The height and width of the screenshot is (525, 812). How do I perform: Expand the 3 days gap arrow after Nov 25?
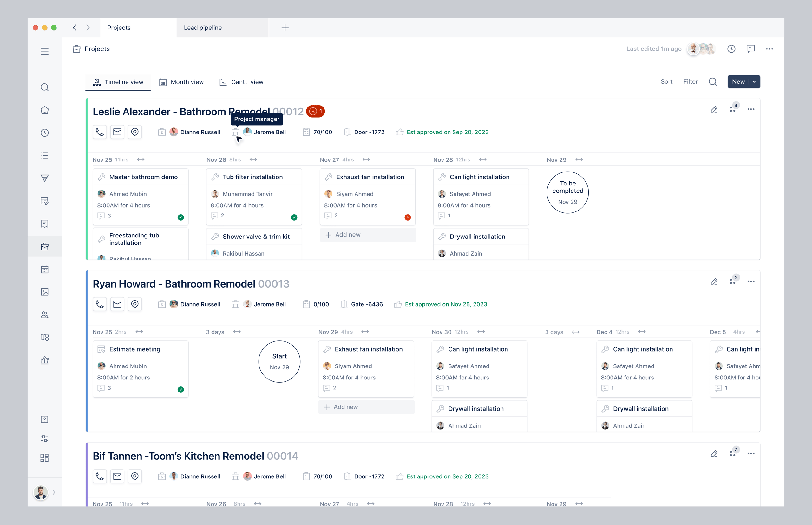pyautogui.click(x=237, y=332)
